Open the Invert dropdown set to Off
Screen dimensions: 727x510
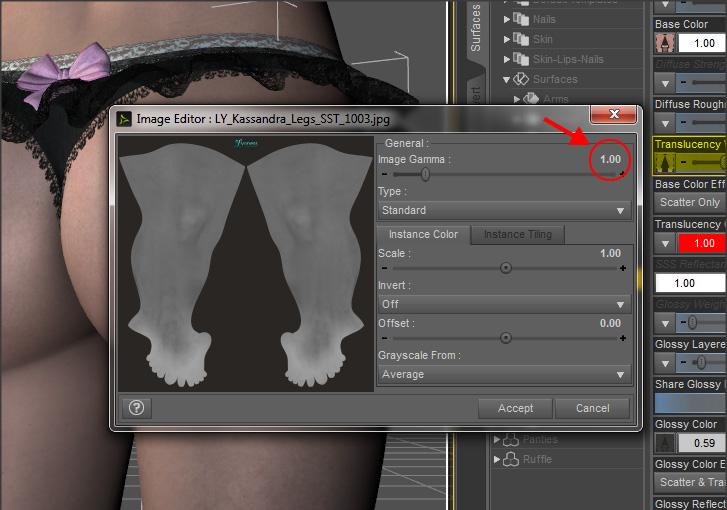pyautogui.click(x=504, y=304)
